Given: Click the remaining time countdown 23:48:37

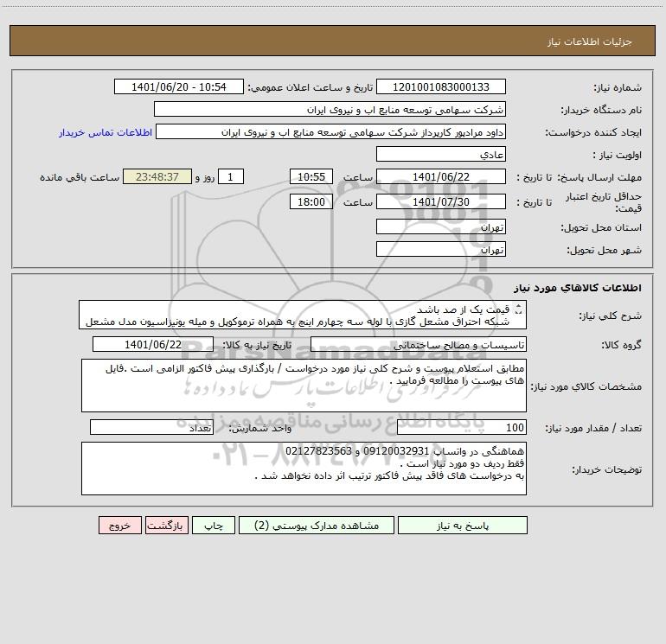Looking at the screenshot, I should tap(157, 176).
